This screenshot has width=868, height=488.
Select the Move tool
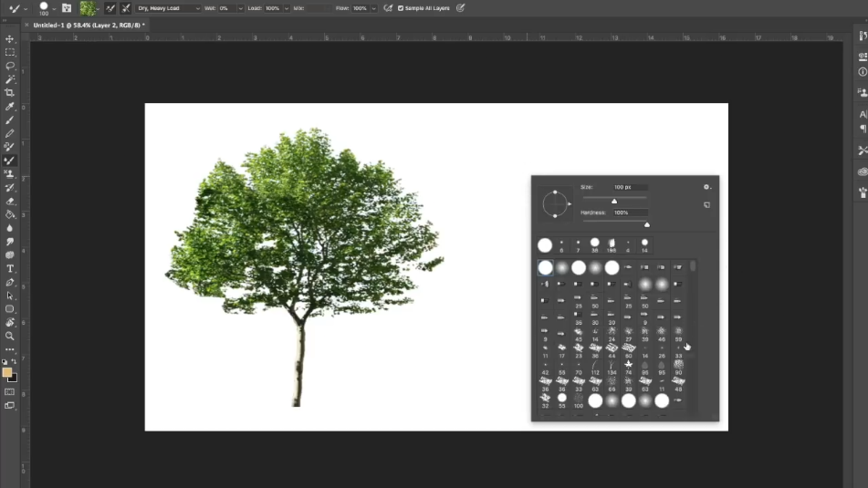tap(10, 39)
